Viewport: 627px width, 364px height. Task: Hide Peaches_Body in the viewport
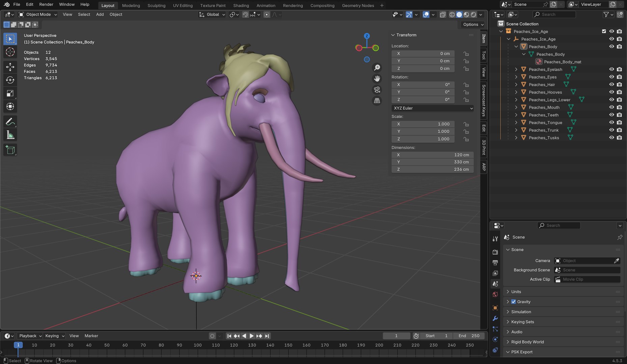(x=611, y=47)
